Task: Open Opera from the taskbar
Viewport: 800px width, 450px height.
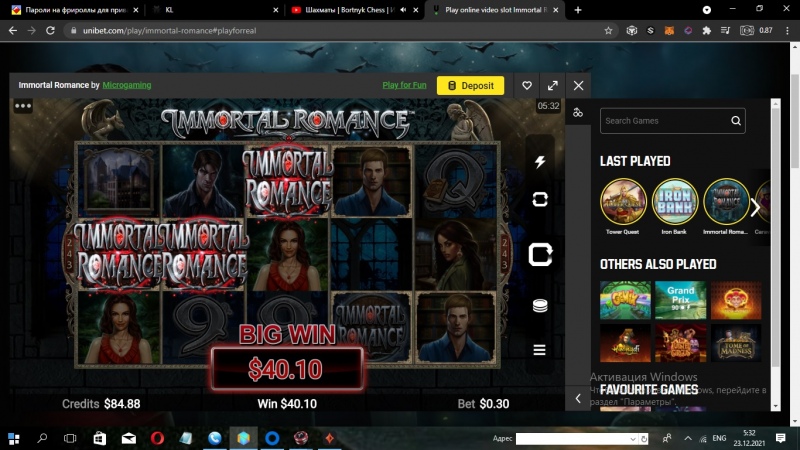Action: pos(157,438)
